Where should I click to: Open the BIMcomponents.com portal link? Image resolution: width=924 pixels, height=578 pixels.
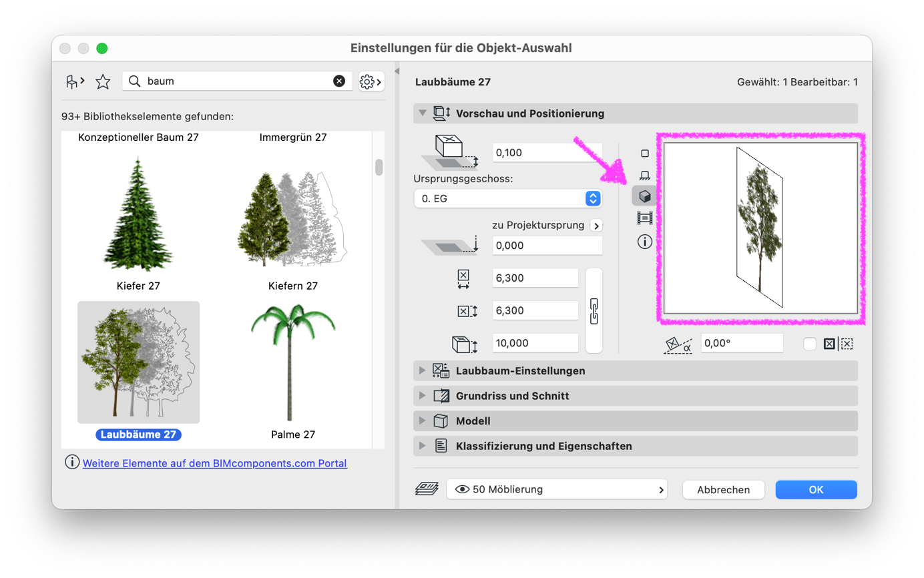click(x=215, y=463)
